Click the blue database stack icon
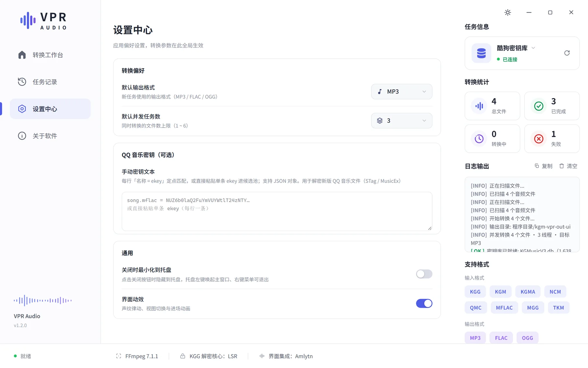Image resolution: width=588 pixels, height=368 pixels. pos(481,53)
